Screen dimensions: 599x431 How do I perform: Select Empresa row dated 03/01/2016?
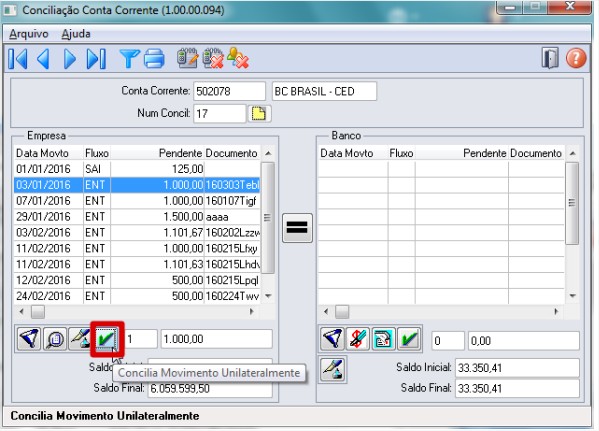(x=137, y=185)
